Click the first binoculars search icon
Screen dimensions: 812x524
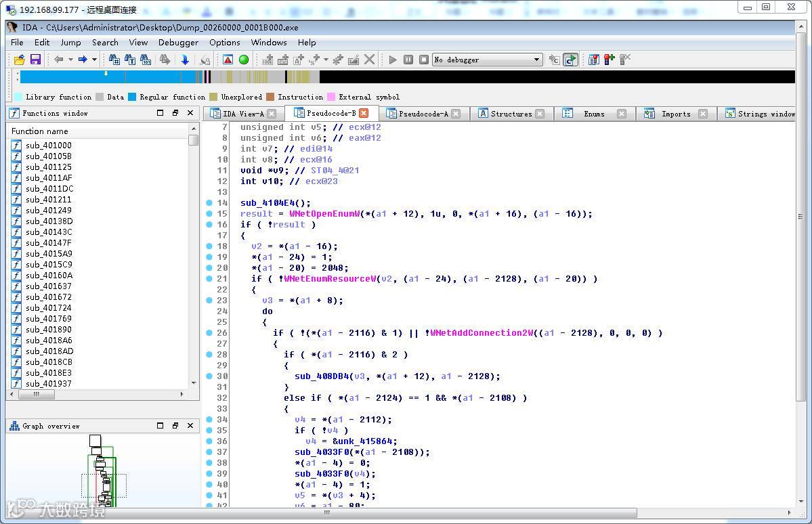114,60
